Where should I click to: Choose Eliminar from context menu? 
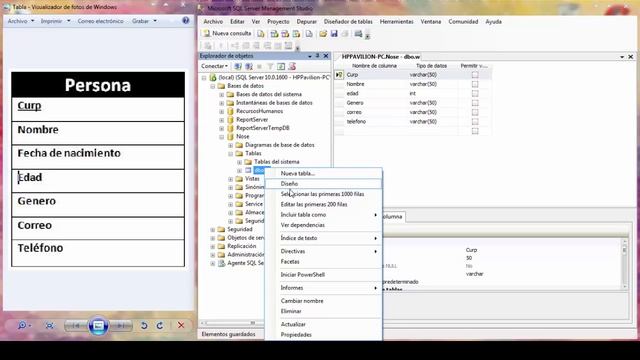click(323, 311)
